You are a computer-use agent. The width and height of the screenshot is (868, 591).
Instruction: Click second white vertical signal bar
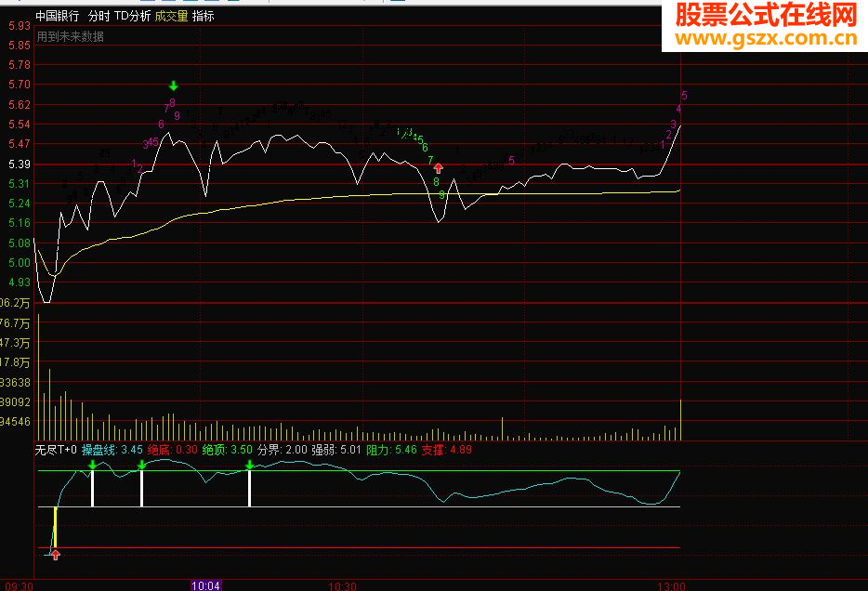click(141, 489)
